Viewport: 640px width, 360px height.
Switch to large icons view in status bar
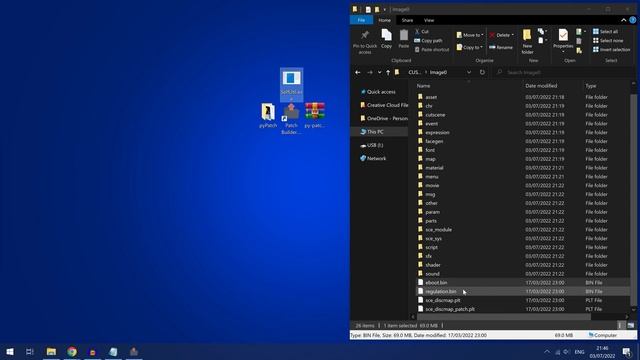click(631, 325)
